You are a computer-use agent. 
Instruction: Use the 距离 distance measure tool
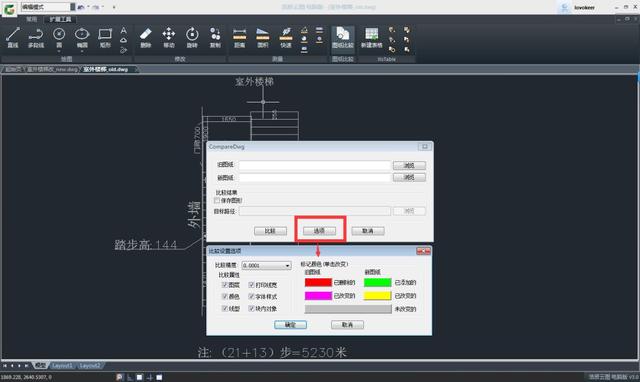(x=239, y=37)
